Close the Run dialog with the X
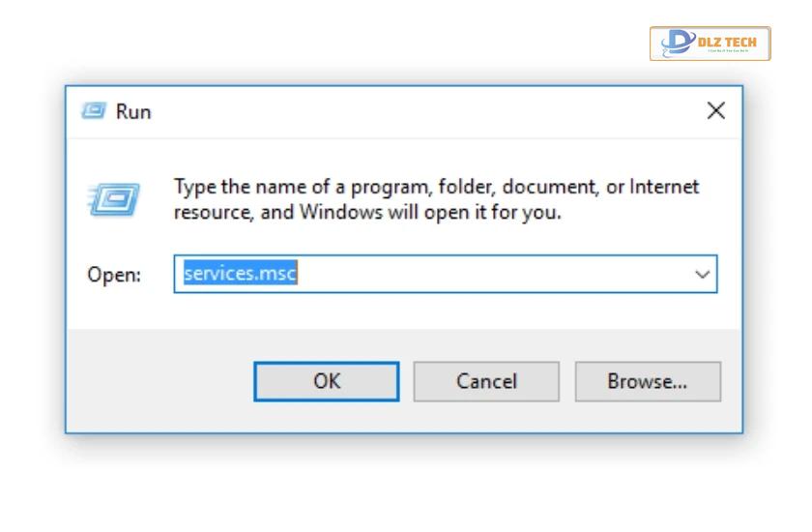The image size is (812, 532). pos(715,110)
